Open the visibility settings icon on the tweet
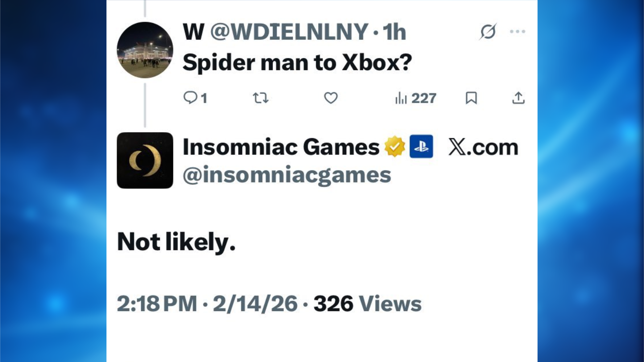644x362 pixels. 488,31
